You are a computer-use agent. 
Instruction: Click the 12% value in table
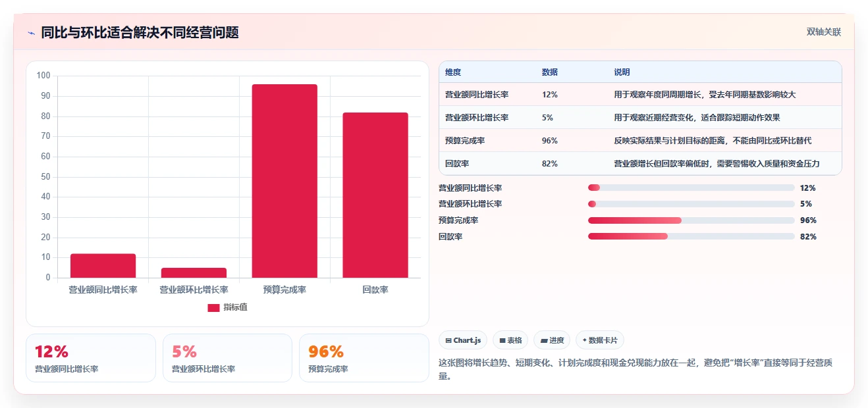pyautogui.click(x=550, y=95)
